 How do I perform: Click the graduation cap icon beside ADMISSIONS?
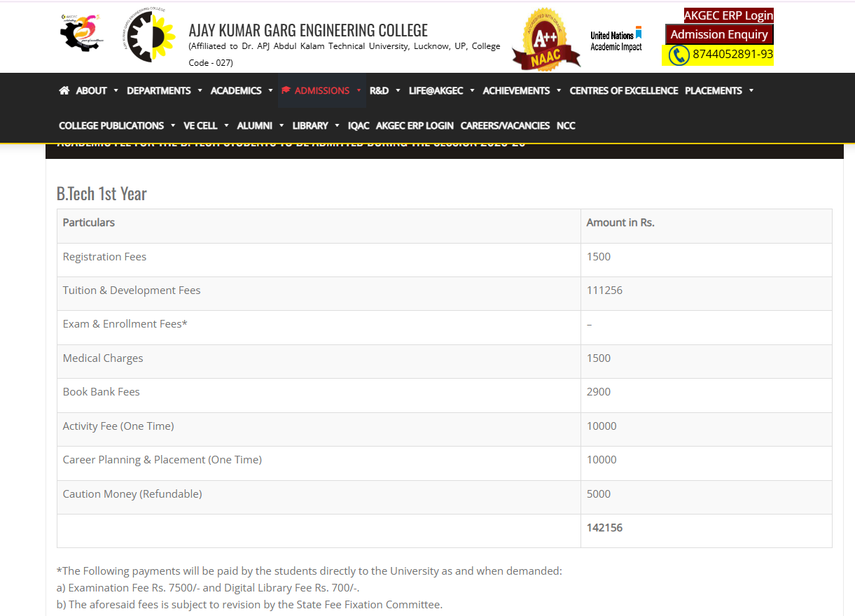coord(286,90)
